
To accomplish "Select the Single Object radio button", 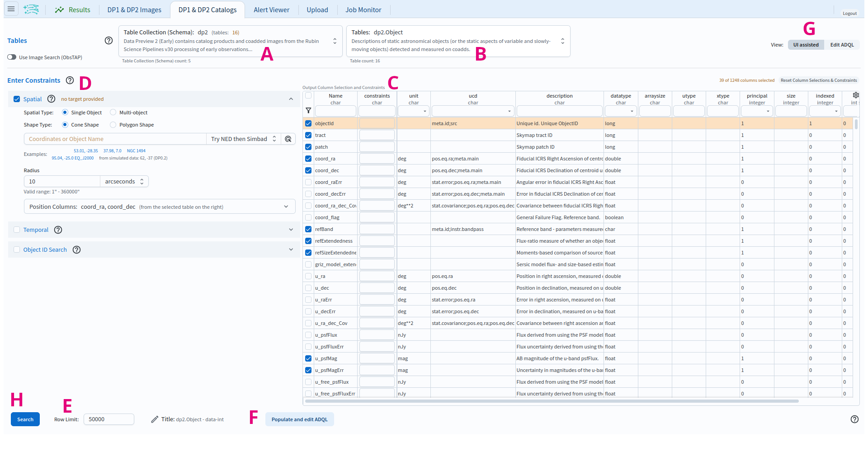I will (x=65, y=113).
